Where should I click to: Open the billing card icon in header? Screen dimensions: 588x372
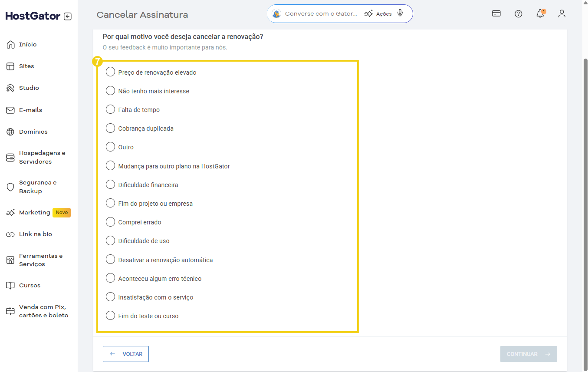496,13
